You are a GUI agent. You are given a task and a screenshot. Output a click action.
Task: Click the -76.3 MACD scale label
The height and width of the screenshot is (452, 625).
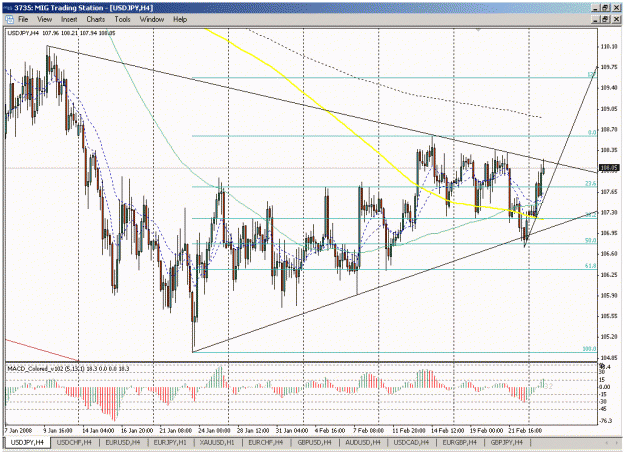tap(606, 421)
